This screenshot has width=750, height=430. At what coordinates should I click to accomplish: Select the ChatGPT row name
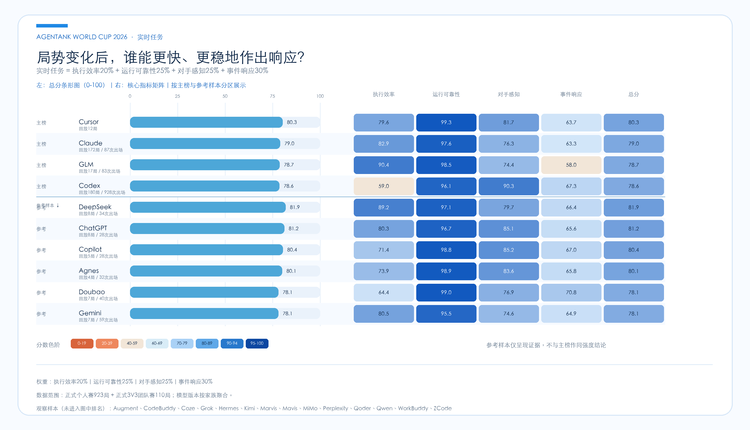click(x=93, y=228)
